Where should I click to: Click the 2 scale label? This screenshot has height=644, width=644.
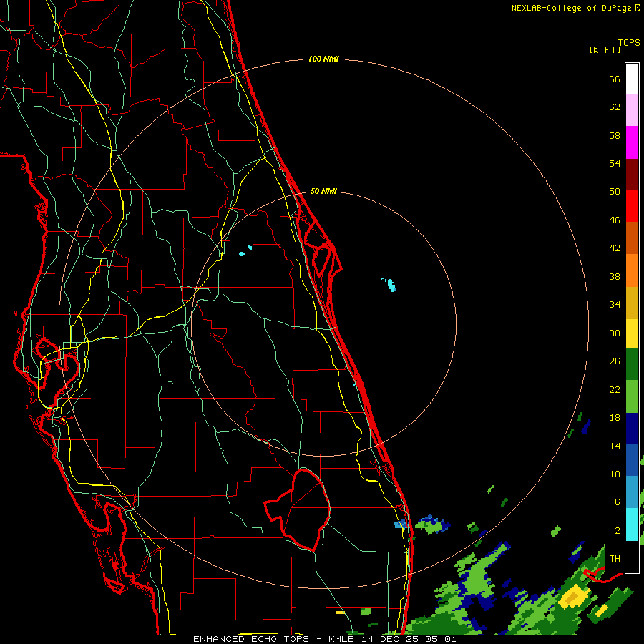(x=617, y=531)
